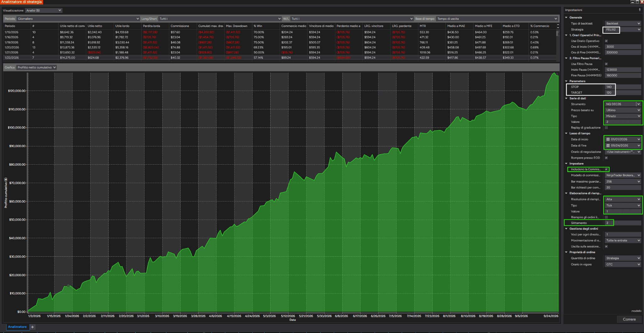Toggle Uscita sulla sessione checkbox

(x=606, y=246)
